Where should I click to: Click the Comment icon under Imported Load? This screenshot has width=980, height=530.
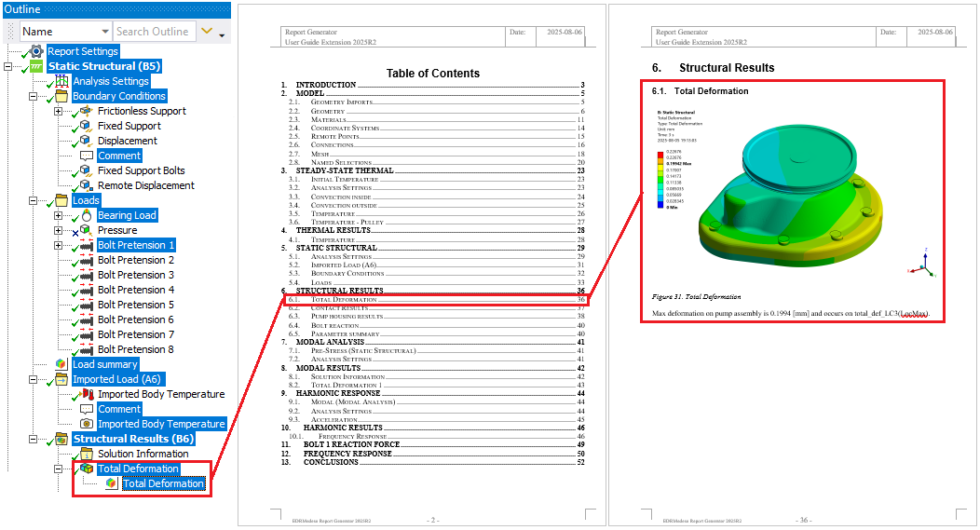click(x=87, y=409)
